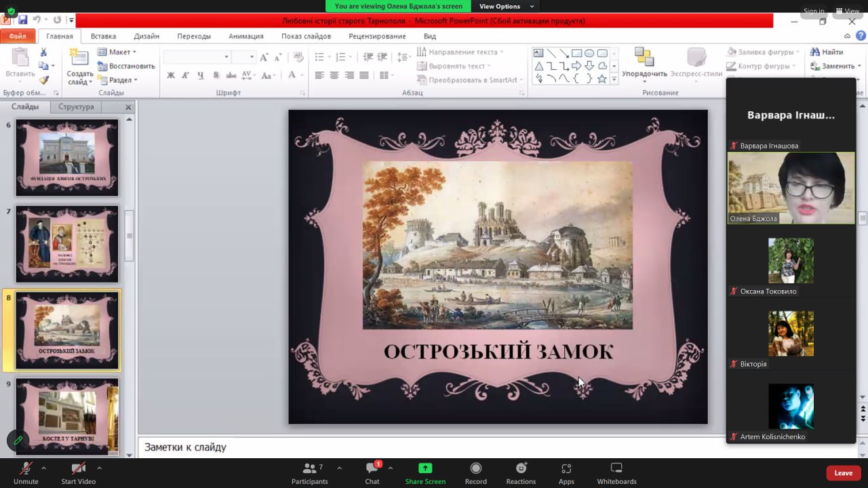Viewport: 868px width, 488px height.
Task: Justify text in paragraph group
Action: pos(364,75)
